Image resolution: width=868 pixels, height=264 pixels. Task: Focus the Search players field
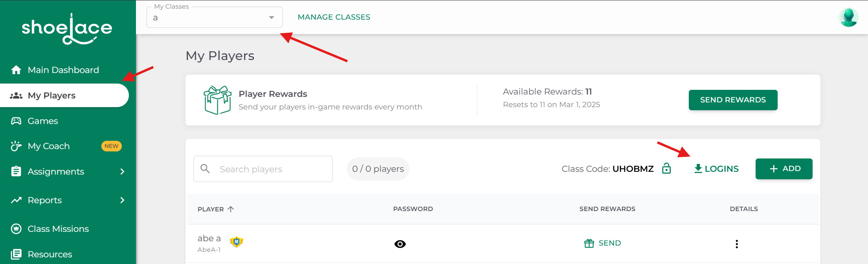(x=263, y=169)
